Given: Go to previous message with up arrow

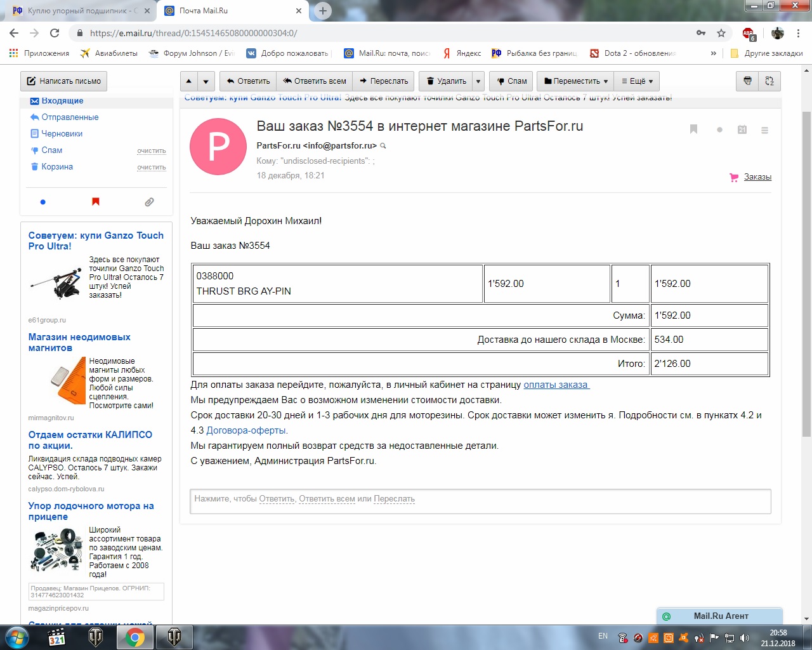Looking at the screenshot, I should coord(189,81).
